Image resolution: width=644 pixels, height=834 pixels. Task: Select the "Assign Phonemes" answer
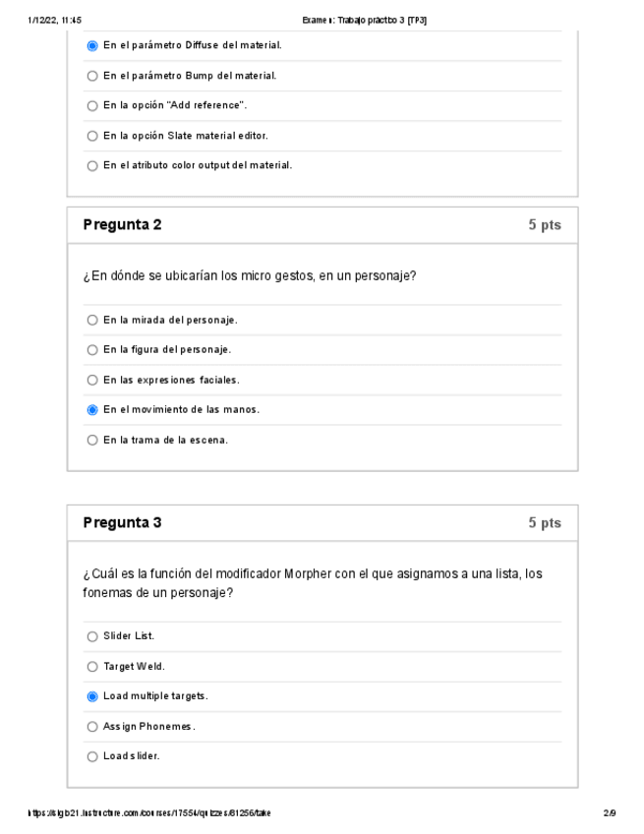[92, 727]
